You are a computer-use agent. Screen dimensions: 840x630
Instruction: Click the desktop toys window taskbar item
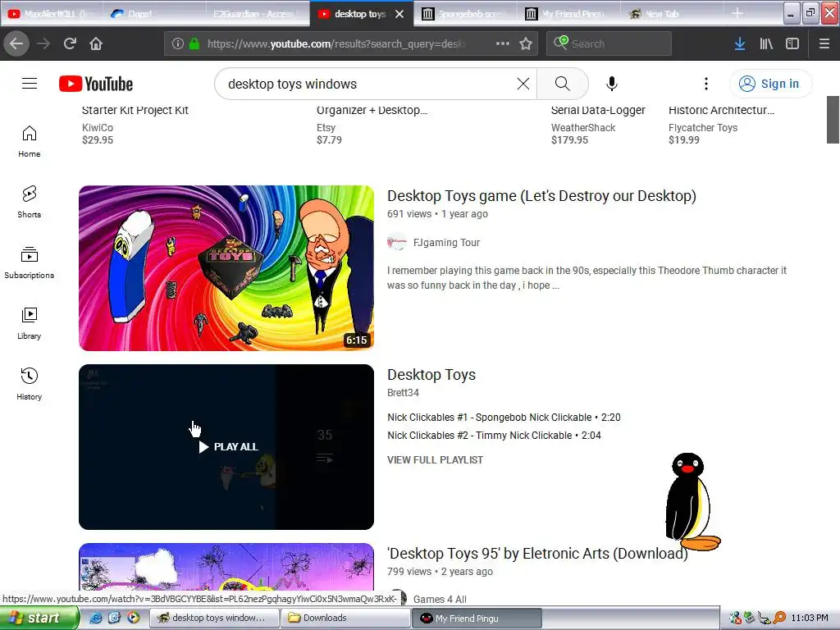pos(214,618)
